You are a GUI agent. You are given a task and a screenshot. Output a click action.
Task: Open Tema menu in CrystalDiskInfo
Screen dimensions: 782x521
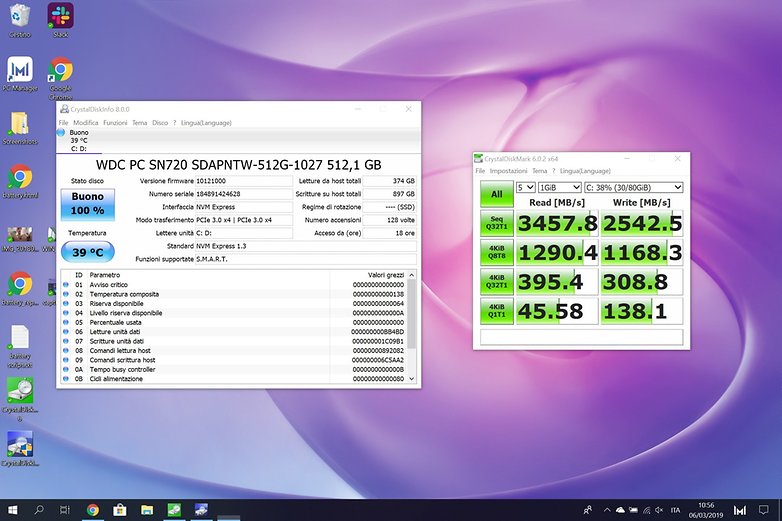pos(140,123)
